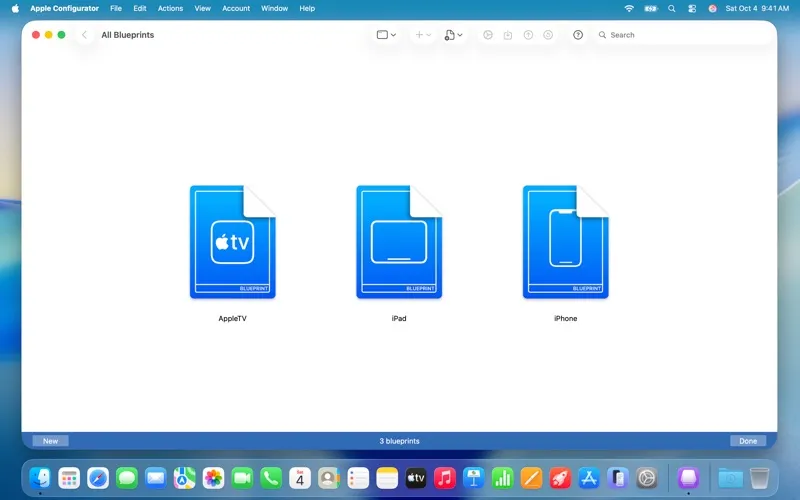Viewport: 800px width, 500px height.
Task: Click the Update toolbar icon
Action: point(508,35)
